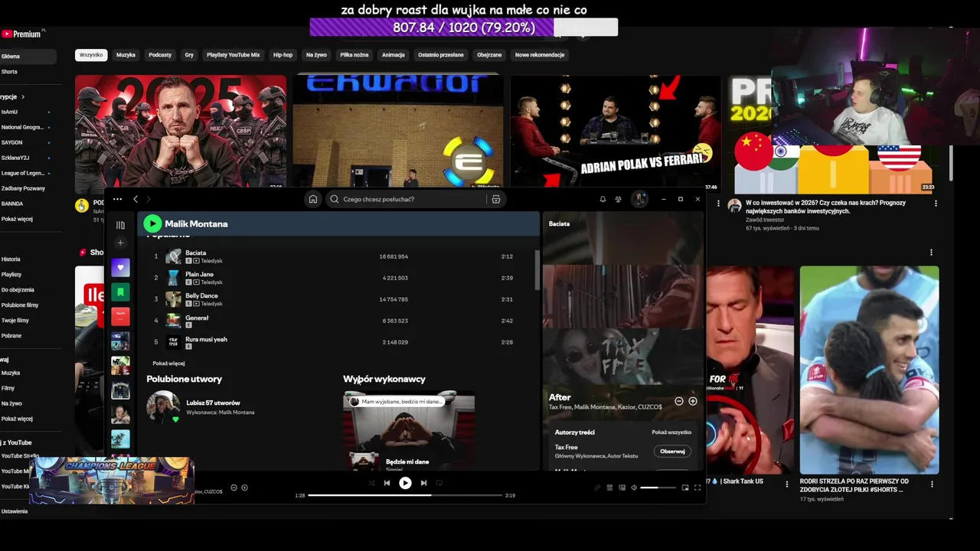Adjust the Spotify volume slider
980x551 pixels.
[x=658, y=487]
